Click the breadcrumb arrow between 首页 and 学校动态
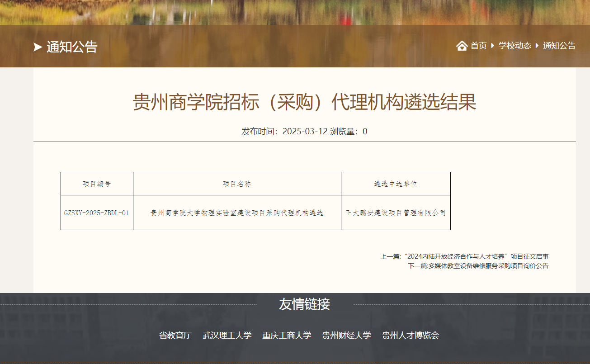Viewport: 590px width, 364px height. pyautogui.click(x=492, y=46)
